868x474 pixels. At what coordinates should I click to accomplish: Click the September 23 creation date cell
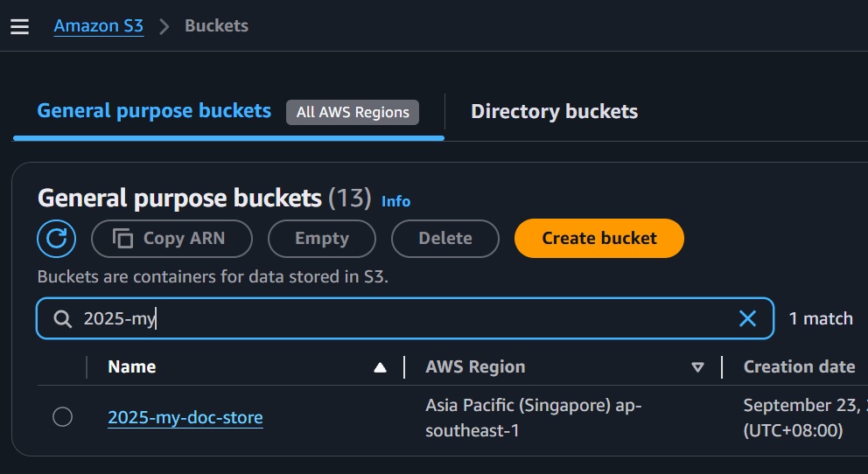click(806, 418)
